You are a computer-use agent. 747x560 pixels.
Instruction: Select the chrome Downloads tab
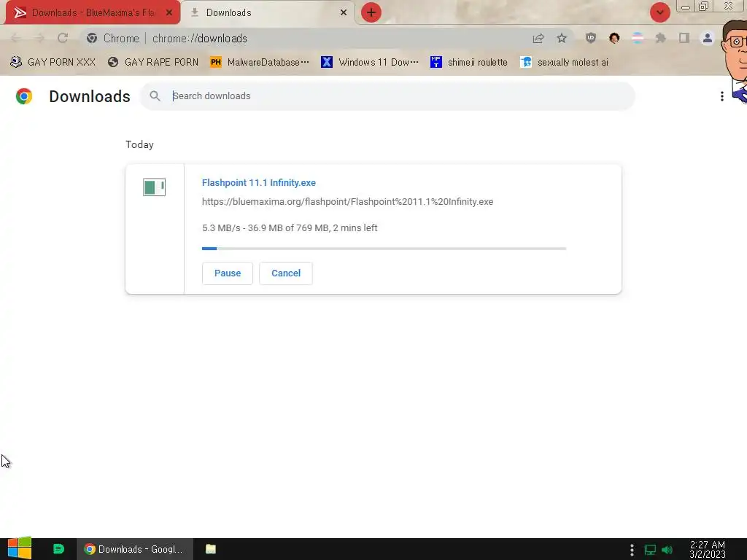coord(268,12)
